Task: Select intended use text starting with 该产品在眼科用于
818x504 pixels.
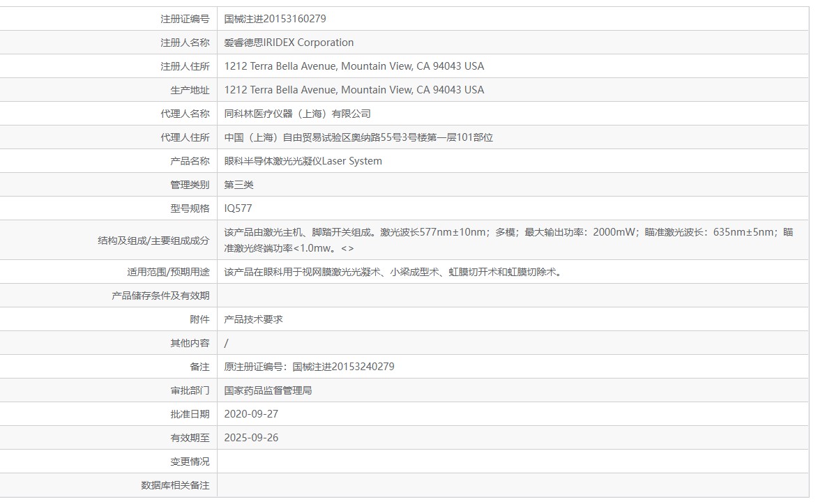Action: 395,272
